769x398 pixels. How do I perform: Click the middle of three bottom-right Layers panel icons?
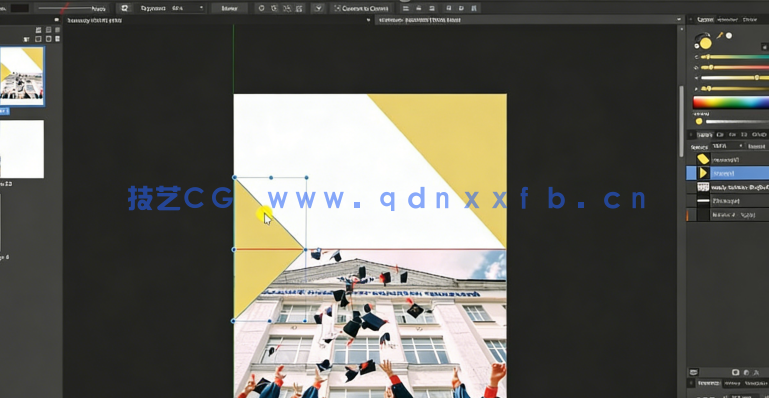pyautogui.click(x=746, y=373)
